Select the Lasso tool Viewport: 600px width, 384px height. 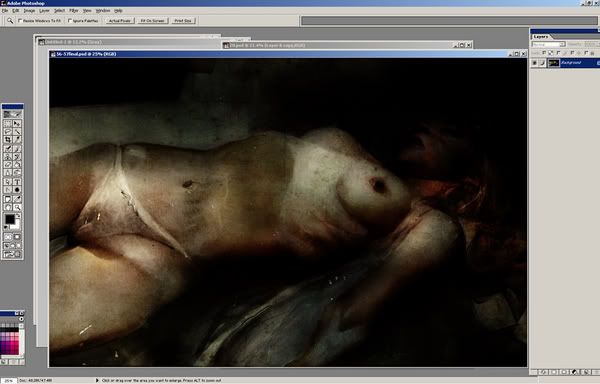[x=8, y=132]
